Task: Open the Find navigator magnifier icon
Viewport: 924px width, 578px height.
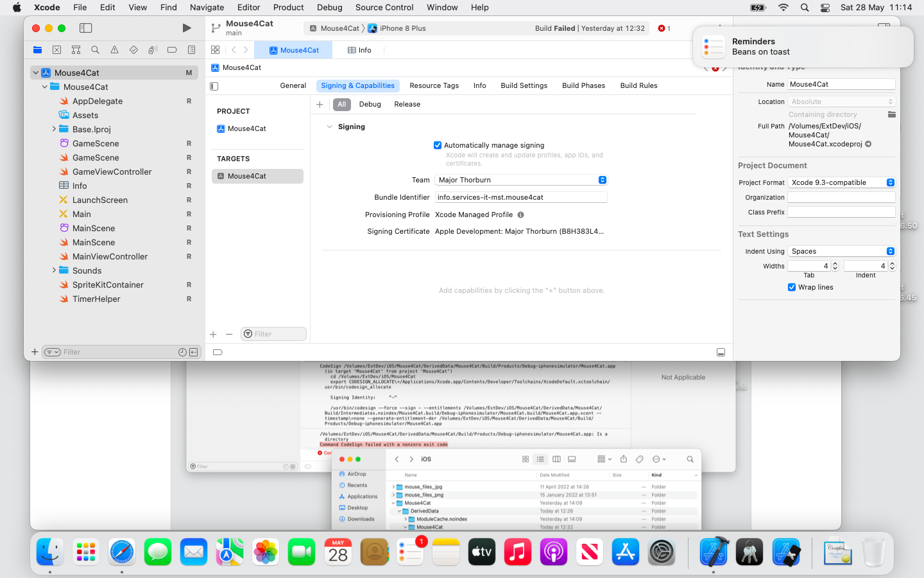Action: [95, 50]
